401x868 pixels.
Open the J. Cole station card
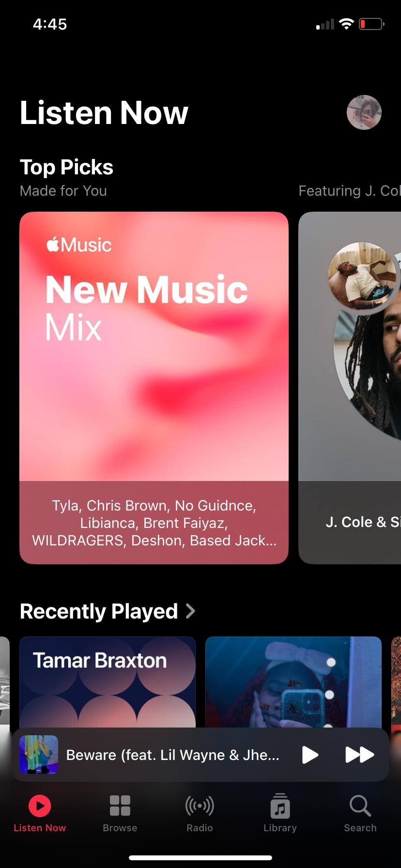pyautogui.click(x=350, y=387)
